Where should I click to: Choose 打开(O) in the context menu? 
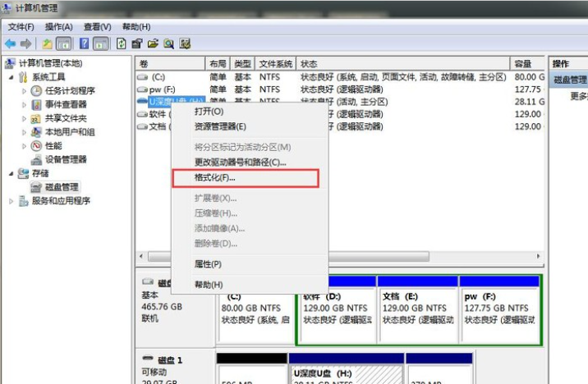coord(250,112)
